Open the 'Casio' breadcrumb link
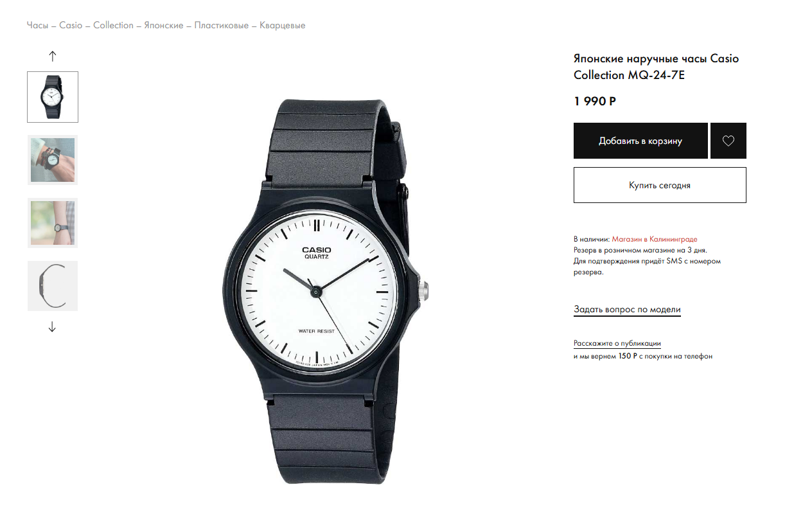Screen dimensions: 794x532 [x=71, y=26]
